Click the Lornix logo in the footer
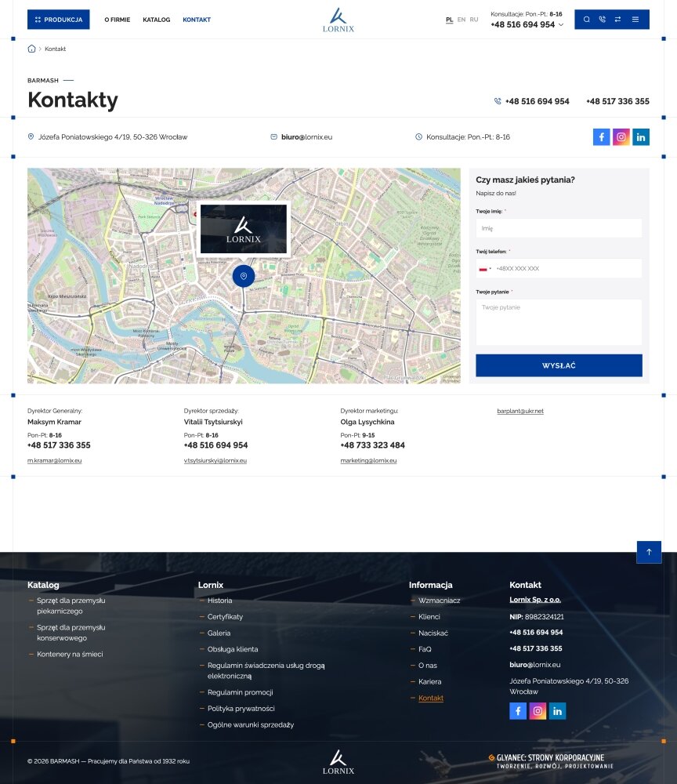The image size is (677, 784). 338,762
